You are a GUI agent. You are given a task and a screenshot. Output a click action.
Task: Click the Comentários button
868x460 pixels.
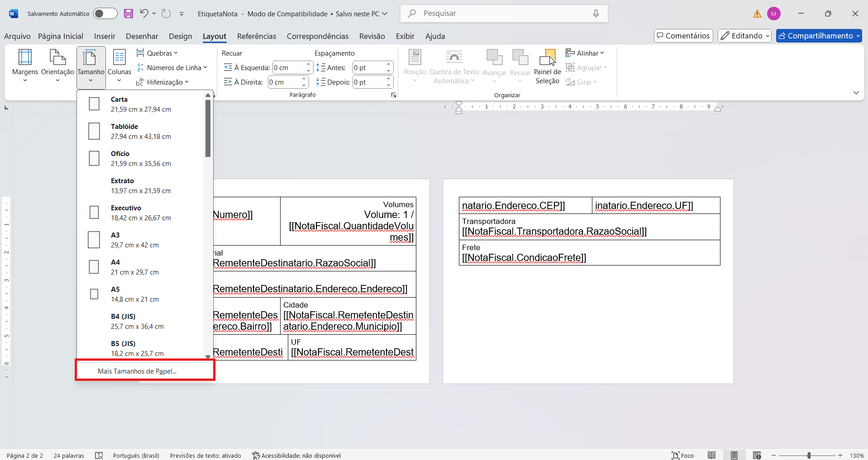coord(683,36)
